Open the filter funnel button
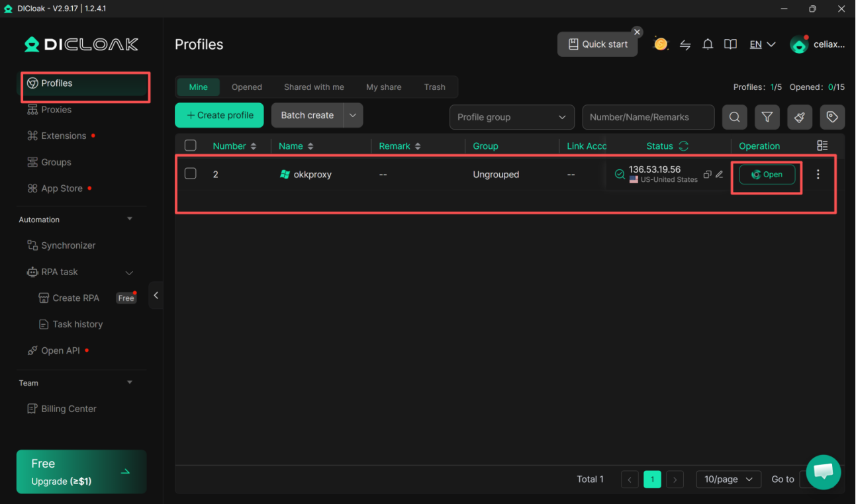The image size is (856, 504). (x=767, y=117)
